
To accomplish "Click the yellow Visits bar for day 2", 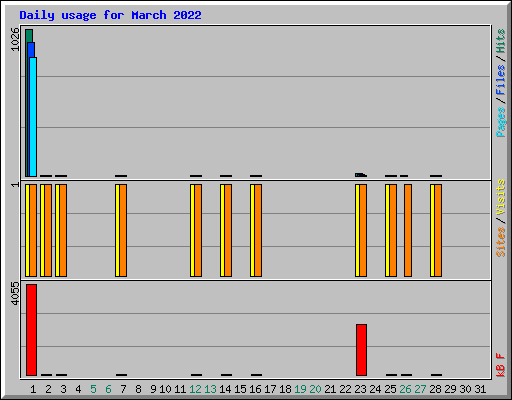I will pos(42,230).
